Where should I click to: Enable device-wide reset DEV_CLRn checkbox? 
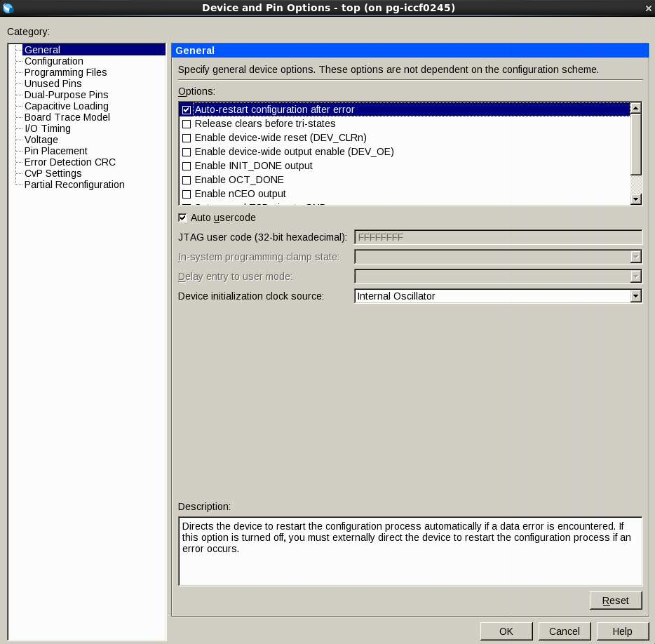[x=187, y=138]
